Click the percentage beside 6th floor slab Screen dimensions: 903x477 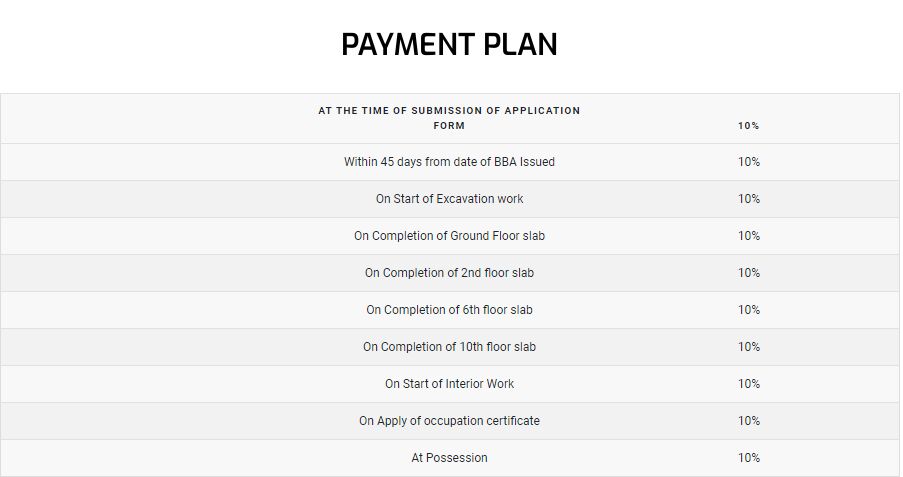click(749, 309)
